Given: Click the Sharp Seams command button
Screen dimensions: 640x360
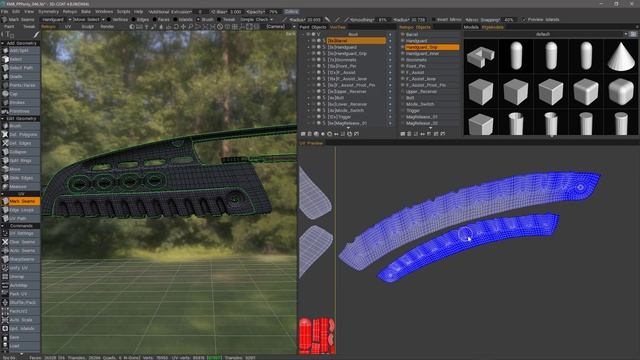Looking at the screenshot, I should point(20,259).
